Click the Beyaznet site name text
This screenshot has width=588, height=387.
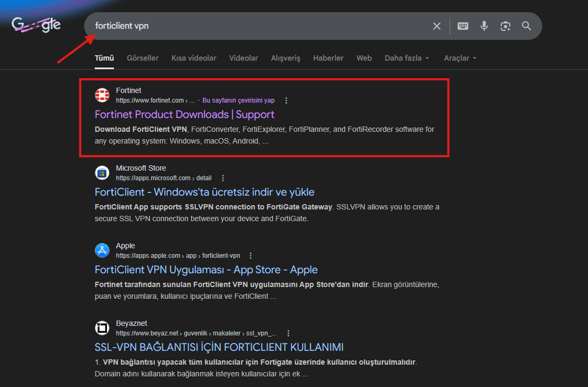(131, 323)
